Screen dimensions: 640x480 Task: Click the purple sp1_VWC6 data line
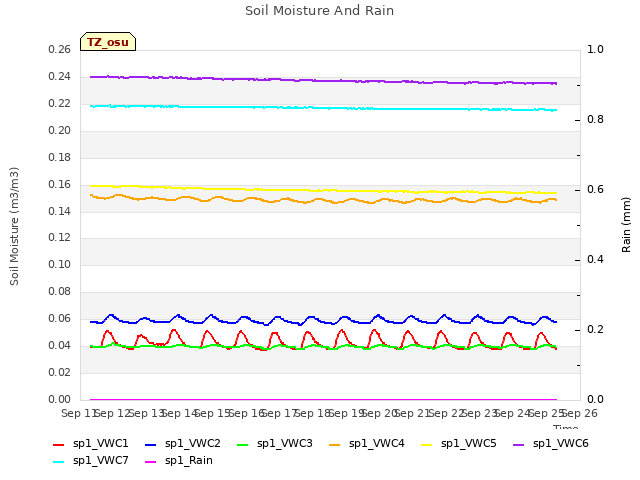click(x=322, y=80)
